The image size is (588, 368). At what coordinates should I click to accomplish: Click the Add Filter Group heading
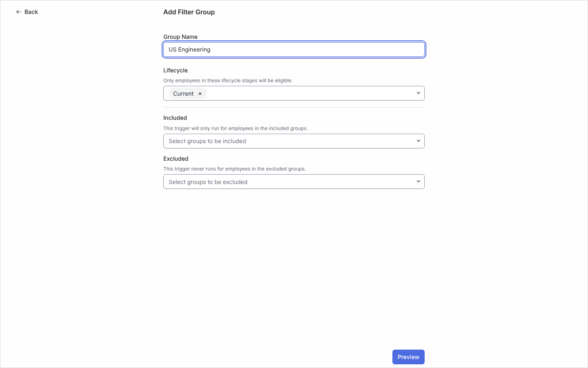tap(189, 12)
